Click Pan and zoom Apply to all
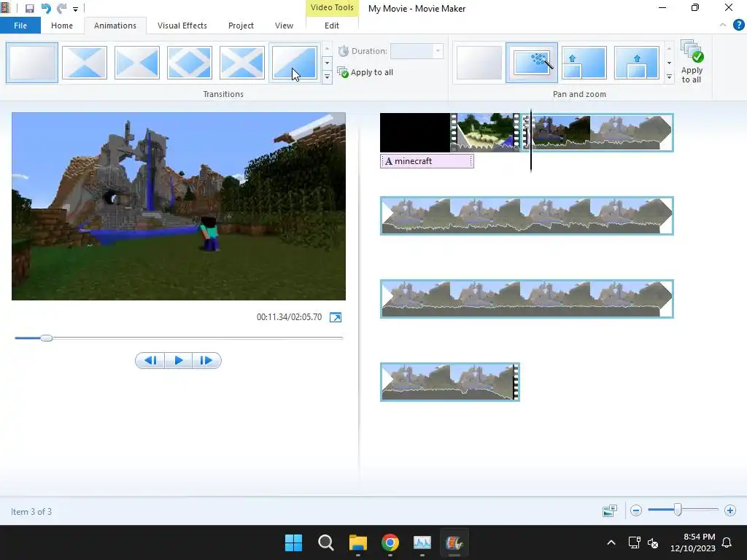This screenshot has width=747, height=560. click(692, 62)
